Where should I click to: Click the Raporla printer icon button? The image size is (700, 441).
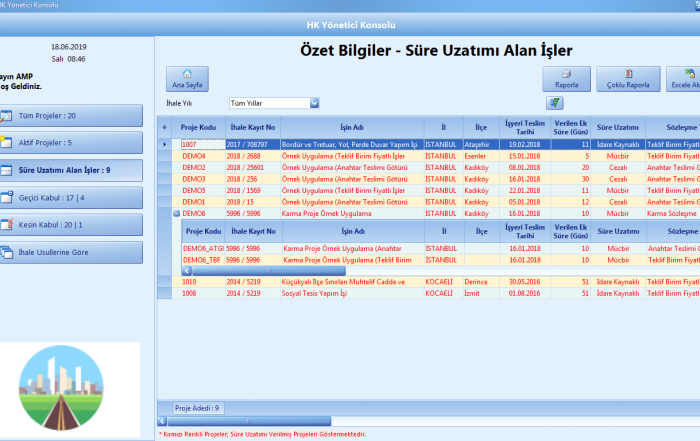[566, 78]
